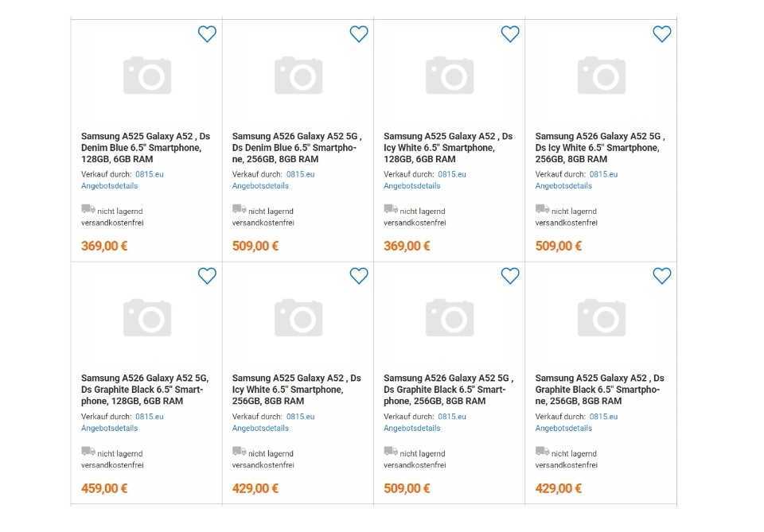Viewport: 764px width, 532px height.
Task: Open Angebotsdetails for A525 Graphite Black 256GB
Action: (x=563, y=429)
